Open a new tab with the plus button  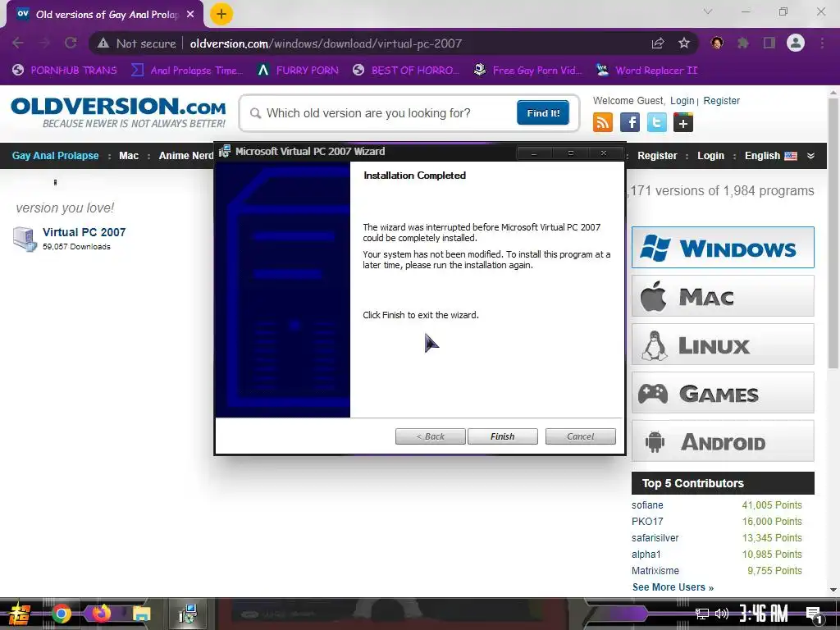click(221, 14)
